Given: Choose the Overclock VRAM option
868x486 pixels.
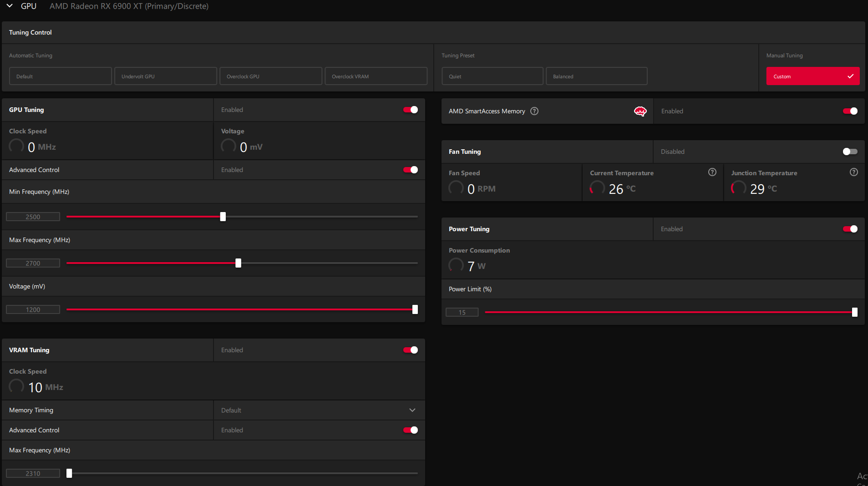Looking at the screenshot, I should click(x=376, y=76).
